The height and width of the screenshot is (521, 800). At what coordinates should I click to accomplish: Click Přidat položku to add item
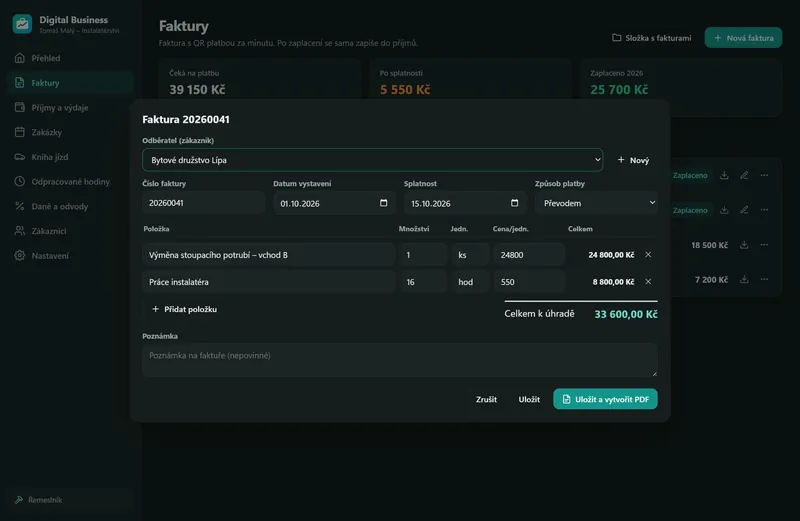click(x=184, y=309)
